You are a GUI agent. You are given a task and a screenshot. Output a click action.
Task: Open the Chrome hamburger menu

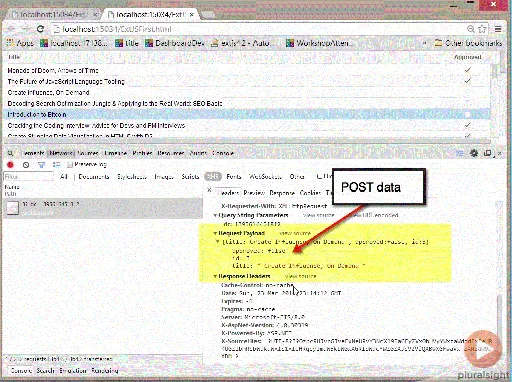[498, 29]
